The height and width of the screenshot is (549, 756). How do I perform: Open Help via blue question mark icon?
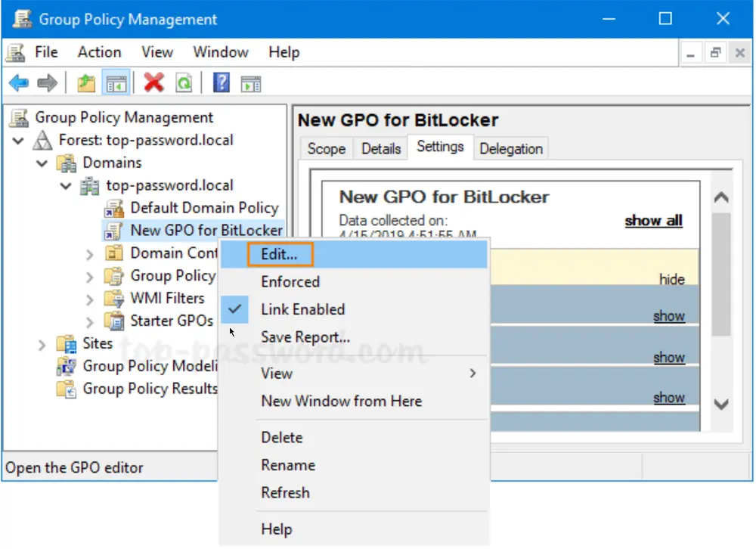click(222, 83)
